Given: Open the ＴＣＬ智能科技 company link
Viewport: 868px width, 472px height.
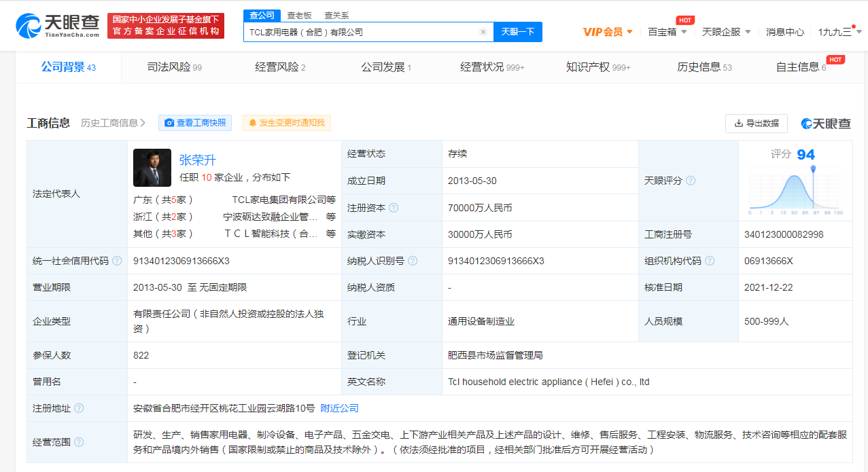Looking at the screenshot, I should coord(272,234).
